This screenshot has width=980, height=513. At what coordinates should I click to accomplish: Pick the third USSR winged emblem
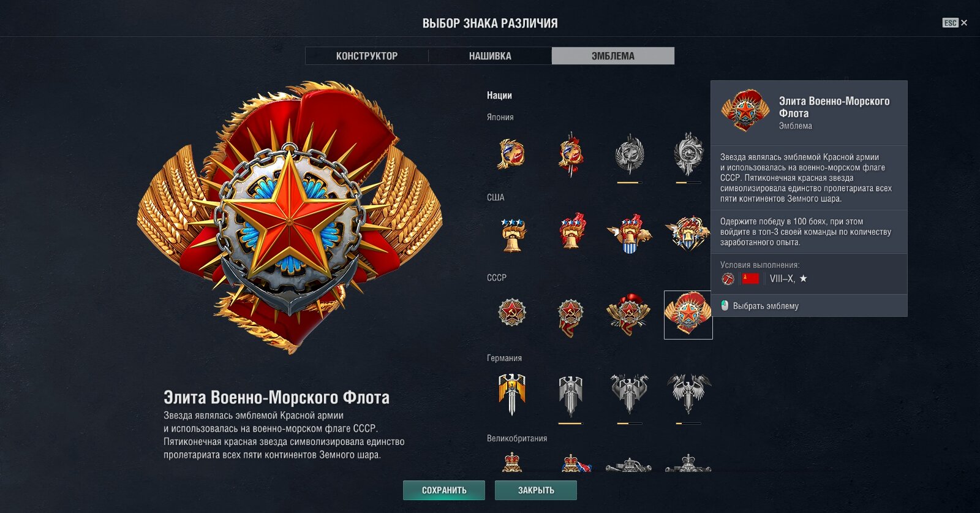point(629,314)
